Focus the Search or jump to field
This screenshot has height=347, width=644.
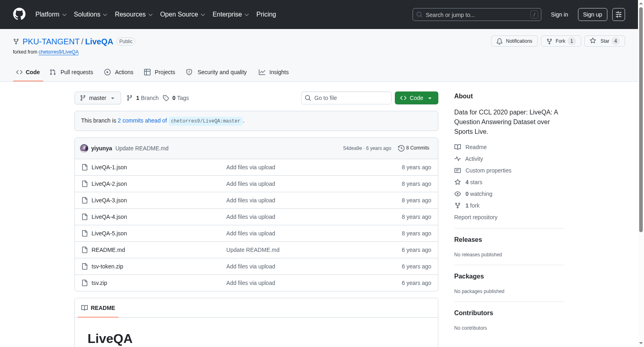[x=477, y=15]
